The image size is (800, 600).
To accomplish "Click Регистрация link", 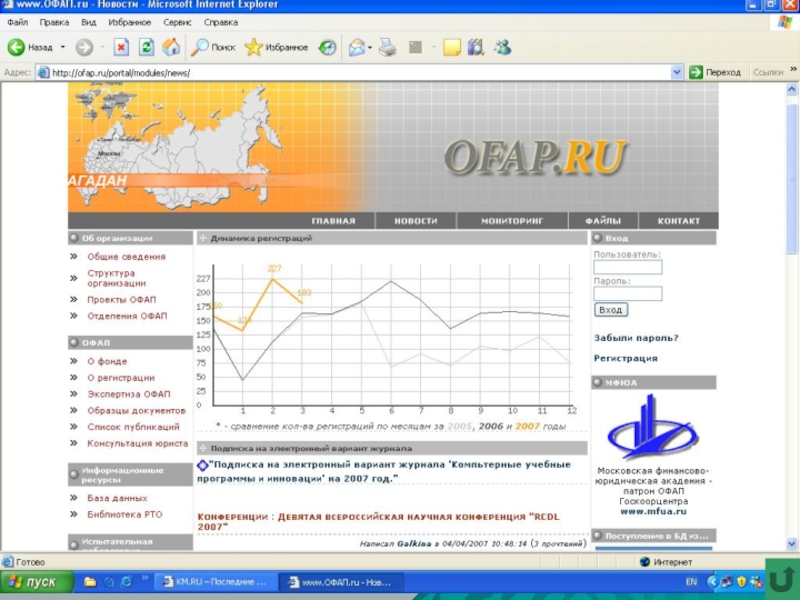I will click(626, 358).
